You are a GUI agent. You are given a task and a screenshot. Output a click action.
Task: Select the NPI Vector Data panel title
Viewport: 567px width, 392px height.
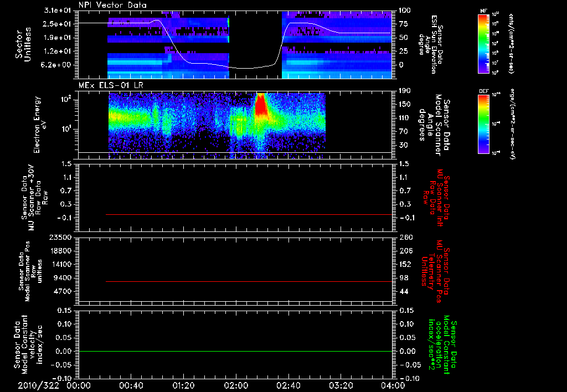[x=112, y=5]
